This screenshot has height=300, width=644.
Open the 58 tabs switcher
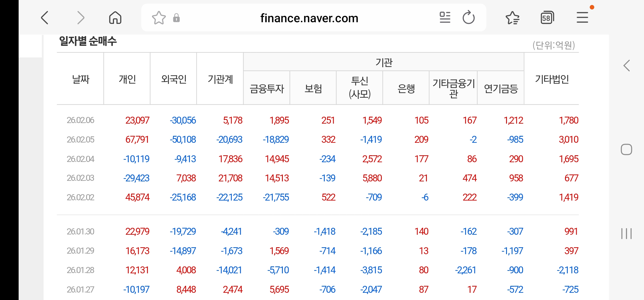pyautogui.click(x=547, y=18)
